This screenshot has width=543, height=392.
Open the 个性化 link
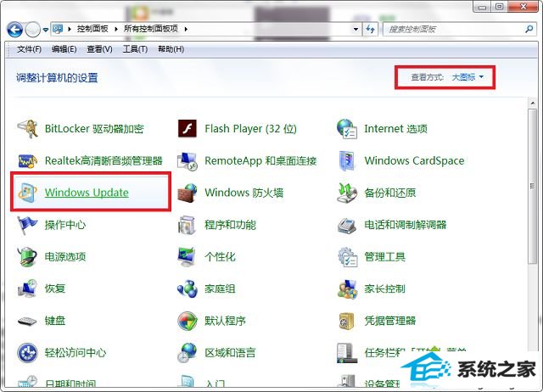220,257
